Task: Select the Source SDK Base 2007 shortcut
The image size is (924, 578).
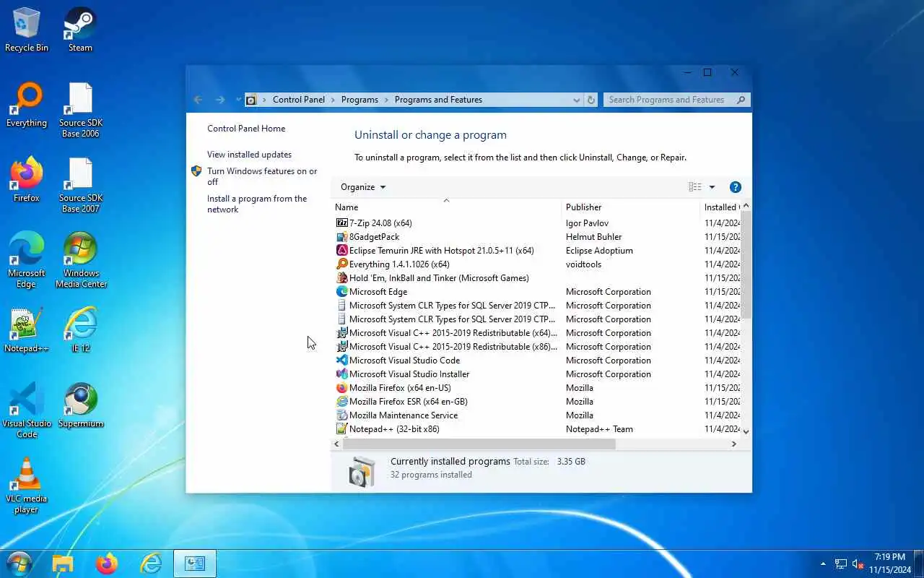Action: [80, 186]
